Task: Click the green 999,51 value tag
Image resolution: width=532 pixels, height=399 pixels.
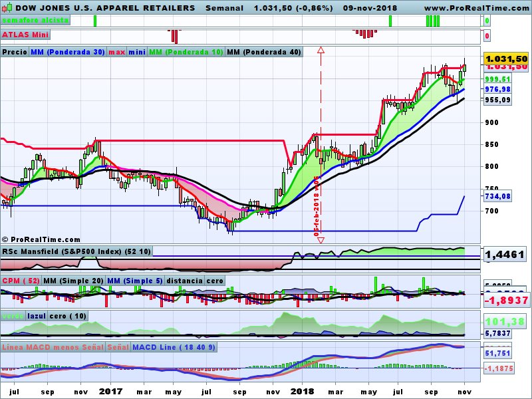Action: click(x=497, y=79)
